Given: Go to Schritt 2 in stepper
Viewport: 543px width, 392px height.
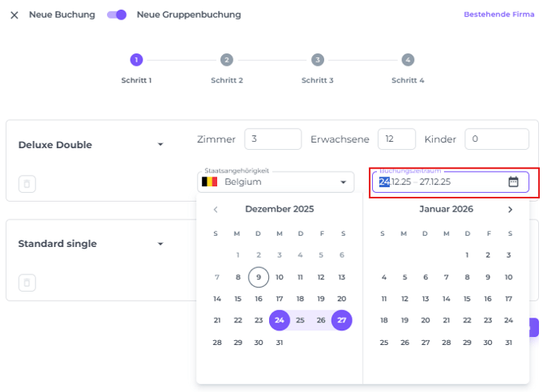Looking at the screenshot, I should coord(226,60).
